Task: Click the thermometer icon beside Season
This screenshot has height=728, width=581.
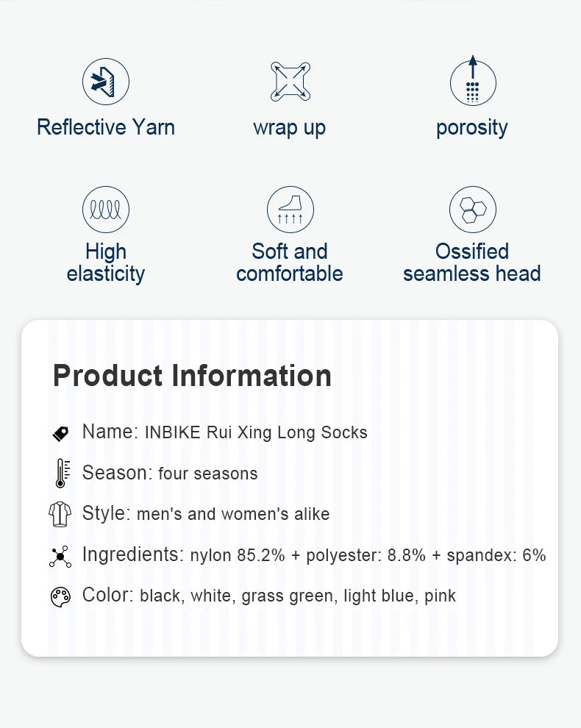Action: 61,474
